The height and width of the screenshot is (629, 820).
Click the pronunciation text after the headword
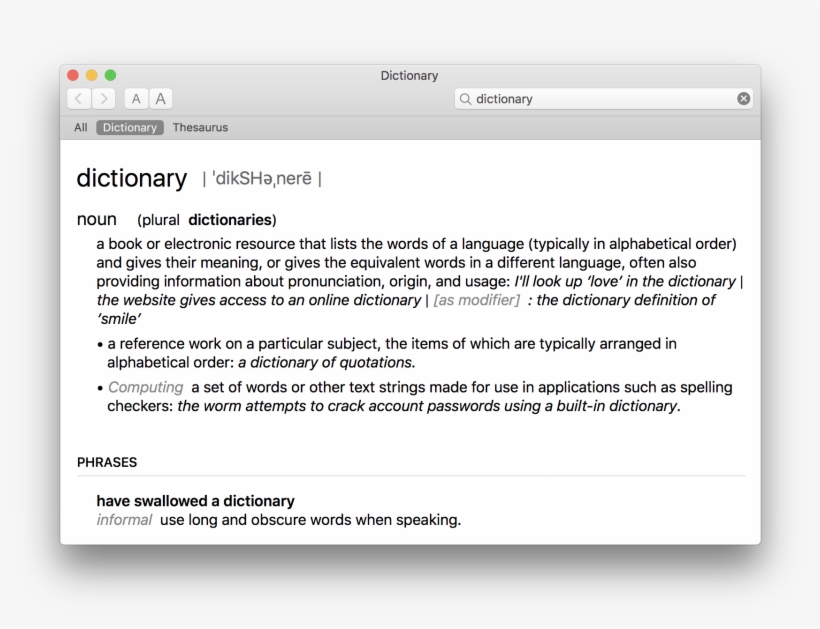point(262,180)
